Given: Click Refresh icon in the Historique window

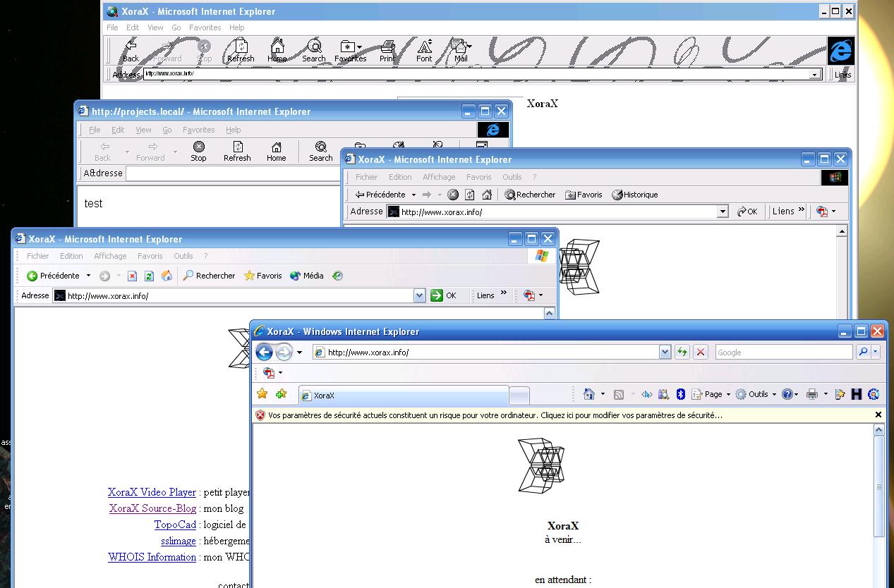Looking at the screenshot, I should 470,195.
